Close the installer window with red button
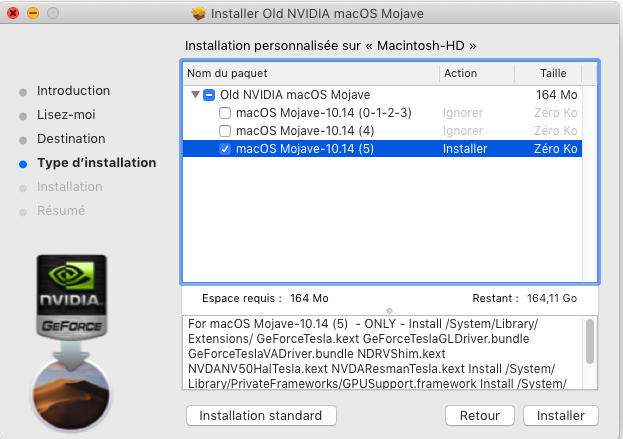This screenshot has width=623, height=439. pyautogui.click(x=13, y=13)
